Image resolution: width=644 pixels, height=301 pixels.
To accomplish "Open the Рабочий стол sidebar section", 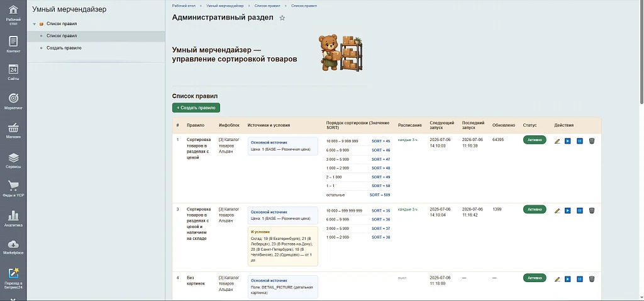I will point(13,15).
